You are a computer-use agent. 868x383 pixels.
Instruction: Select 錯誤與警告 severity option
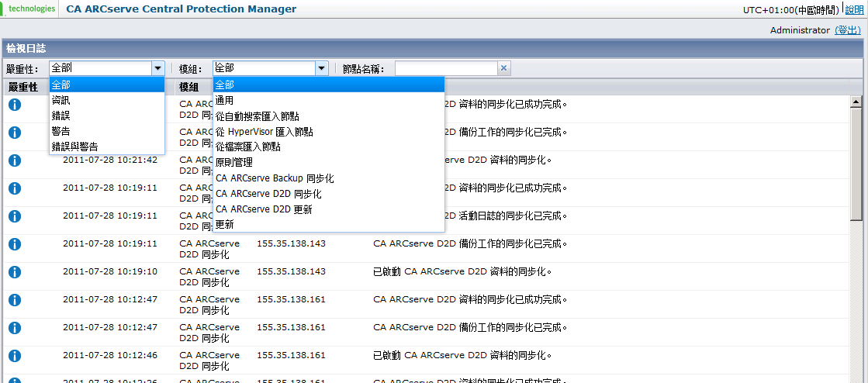tap(107, 147)
